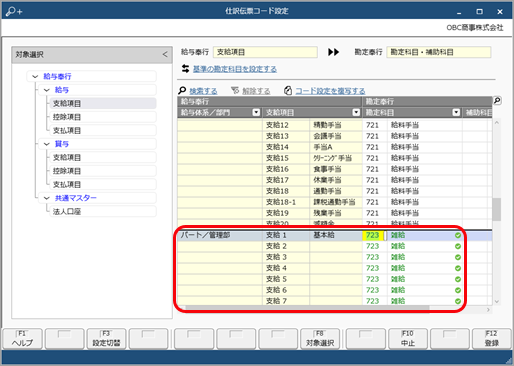Click the F8 対象選択 button

(x=320, y=339)
